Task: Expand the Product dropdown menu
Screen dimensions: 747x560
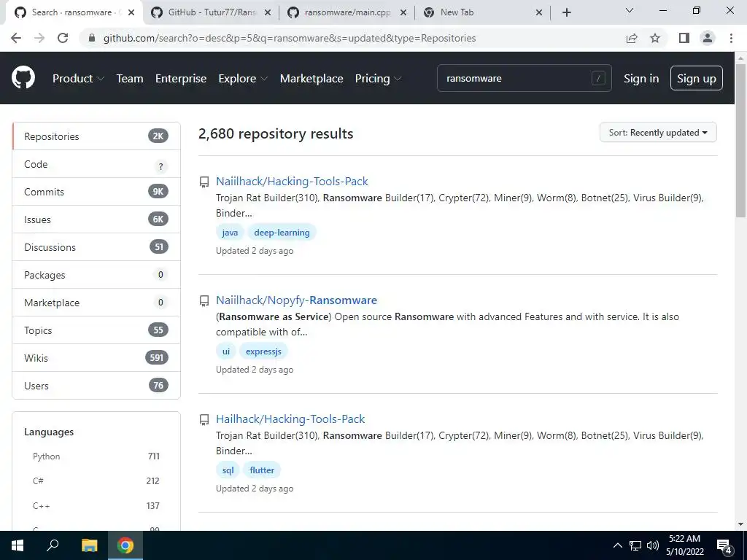Action: 78,79
